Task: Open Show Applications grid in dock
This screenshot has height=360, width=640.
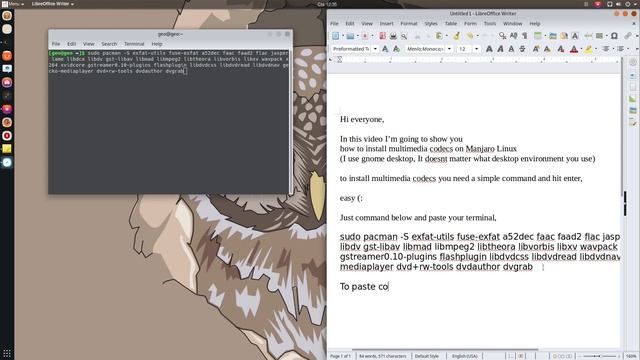Action: point(7,353)
